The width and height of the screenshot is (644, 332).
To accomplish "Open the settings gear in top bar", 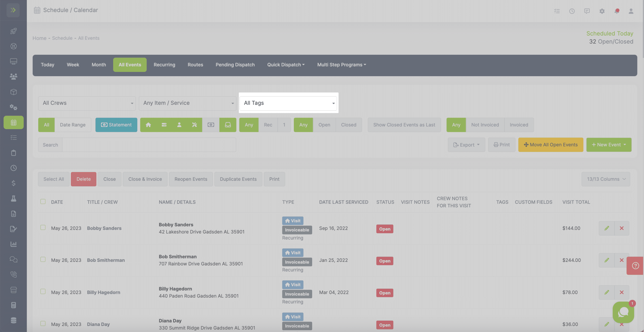I will pyautogui.click(x=602, y=11).
